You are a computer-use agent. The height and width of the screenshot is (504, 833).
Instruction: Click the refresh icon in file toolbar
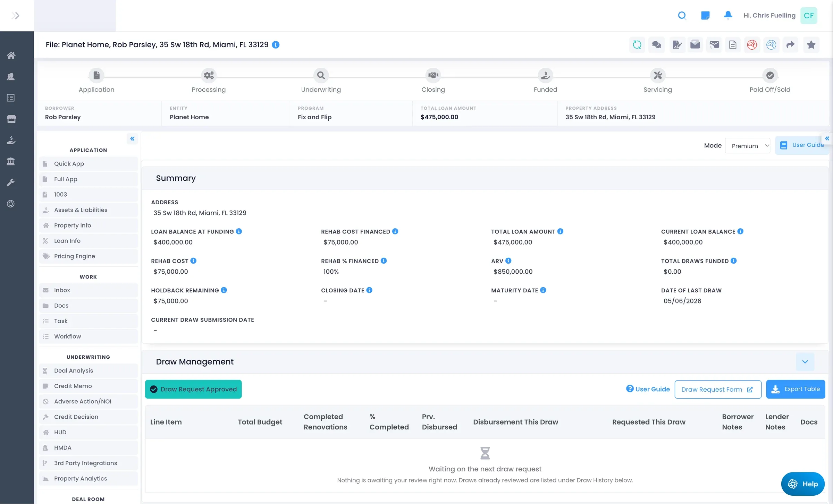pyautogui.click(x=637, y=45)
